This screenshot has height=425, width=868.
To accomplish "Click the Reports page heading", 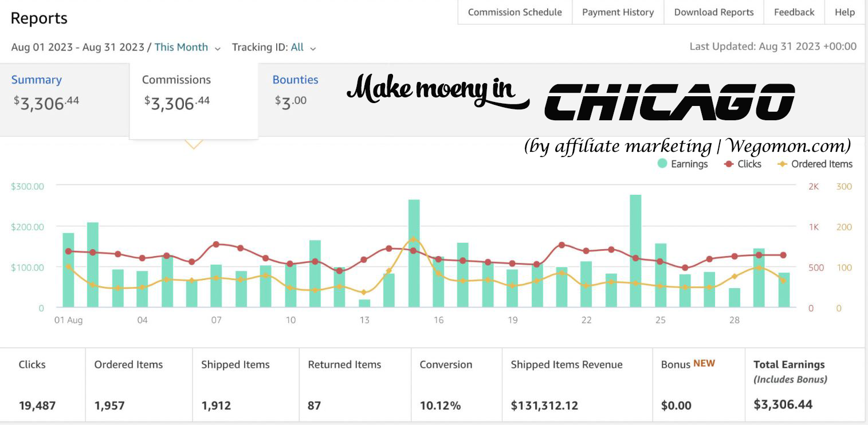I will (x=39, y=18).
